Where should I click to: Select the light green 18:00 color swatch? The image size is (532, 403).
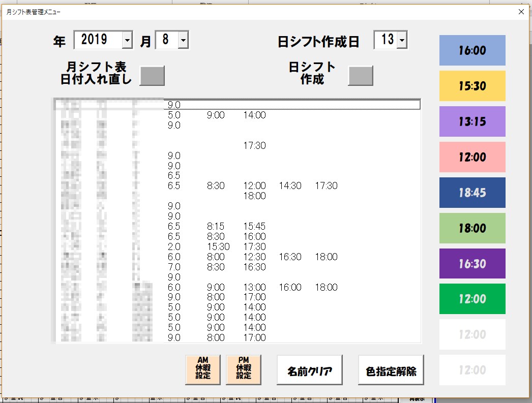point(472,228)
